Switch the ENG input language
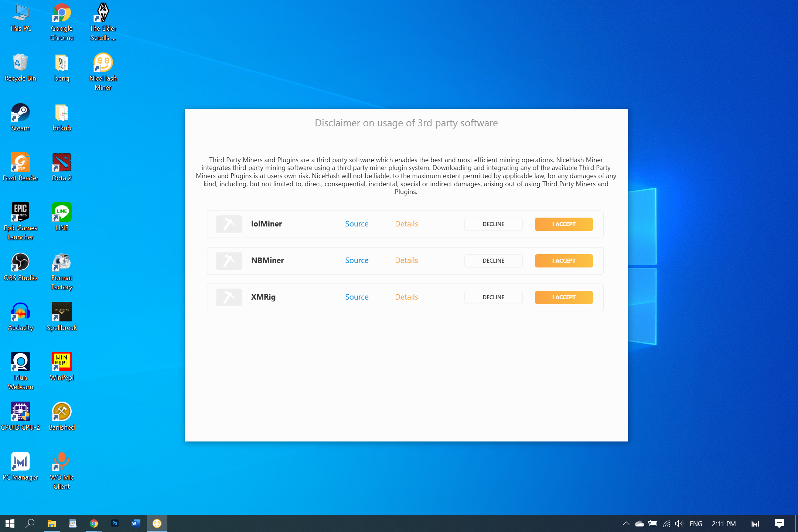The image size is (798, 532). point(696,524)
